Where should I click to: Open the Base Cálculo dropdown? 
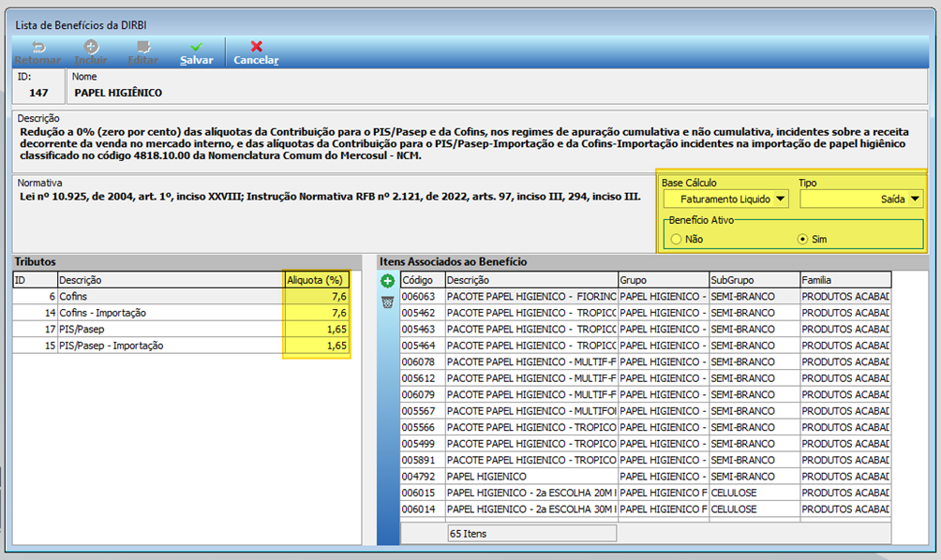pyautogui.click(x=725, y=199)
